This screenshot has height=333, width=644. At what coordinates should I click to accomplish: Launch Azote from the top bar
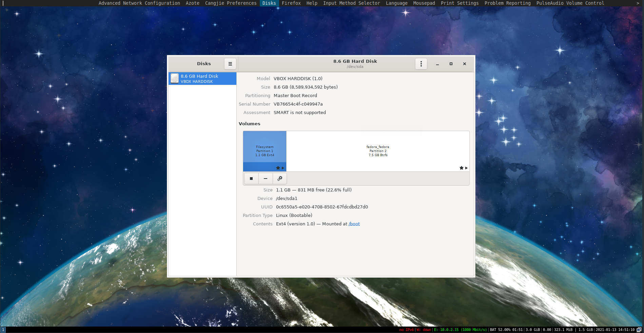[x=193, y=3]
